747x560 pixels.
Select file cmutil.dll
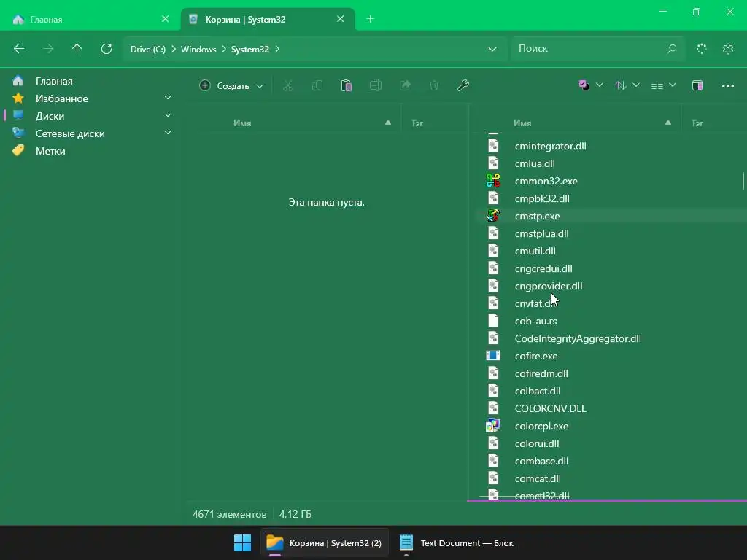535,251
